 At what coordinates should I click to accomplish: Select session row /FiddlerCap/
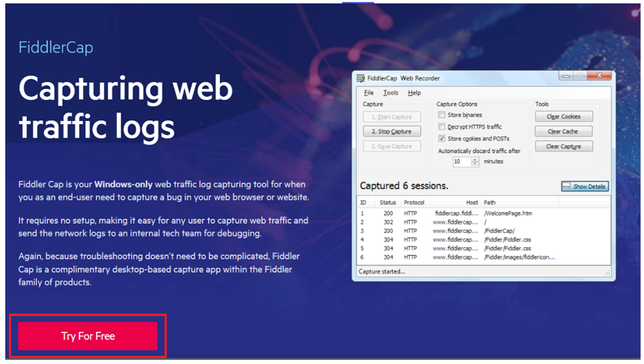point(483,231)
